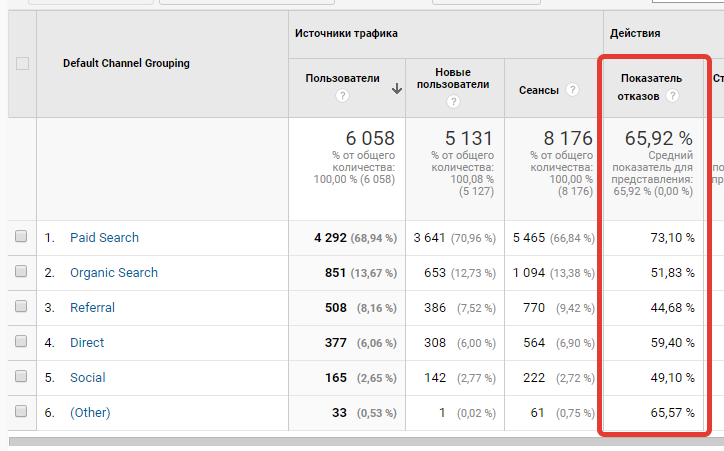The height and width of the screenshot is (451, 724).
Task: Toggle the select-all checkbox in header
Action: [22, 63]
